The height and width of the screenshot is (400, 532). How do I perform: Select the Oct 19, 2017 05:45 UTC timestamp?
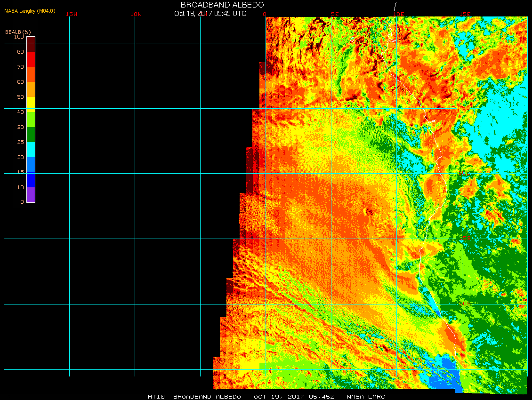(210, 14)
